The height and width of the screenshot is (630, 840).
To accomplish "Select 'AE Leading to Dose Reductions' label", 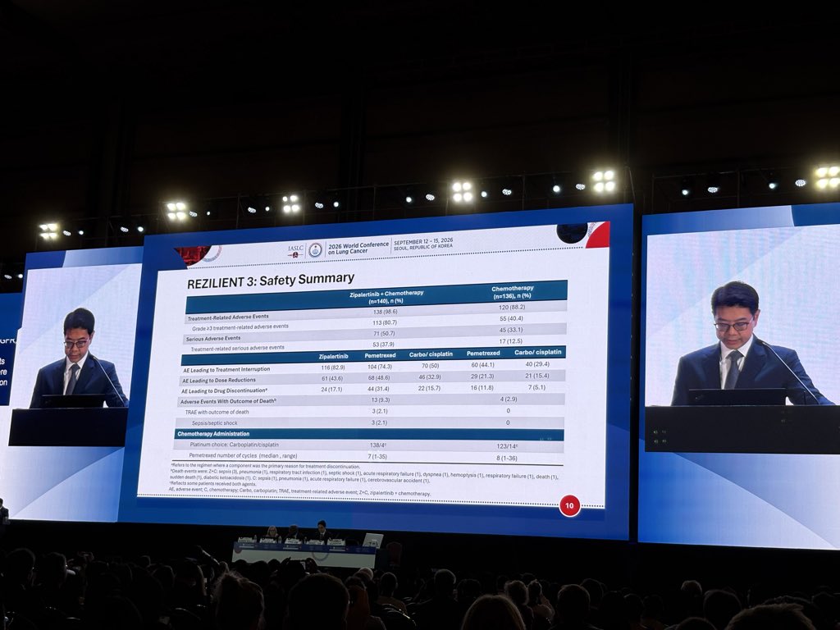I will coord(218,381).
